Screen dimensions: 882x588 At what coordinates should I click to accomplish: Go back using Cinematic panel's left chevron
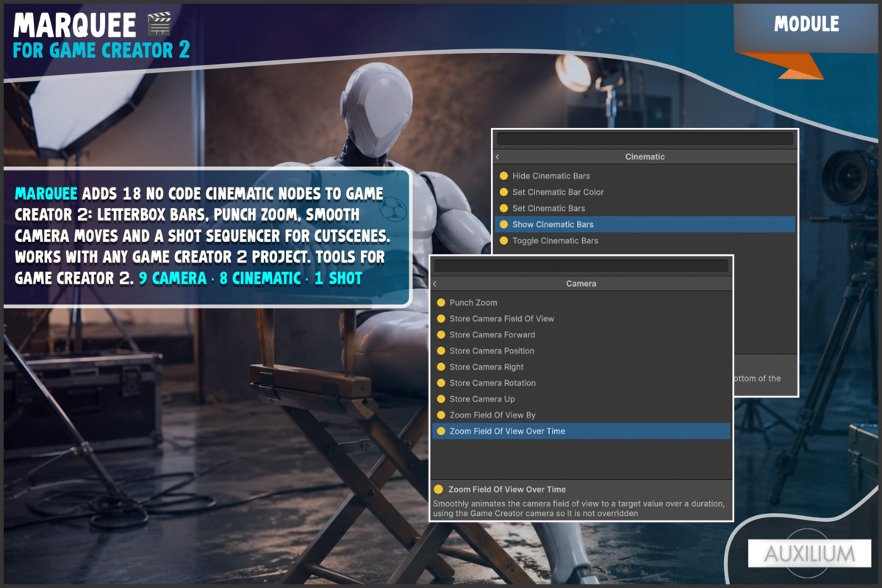[498, 157]
